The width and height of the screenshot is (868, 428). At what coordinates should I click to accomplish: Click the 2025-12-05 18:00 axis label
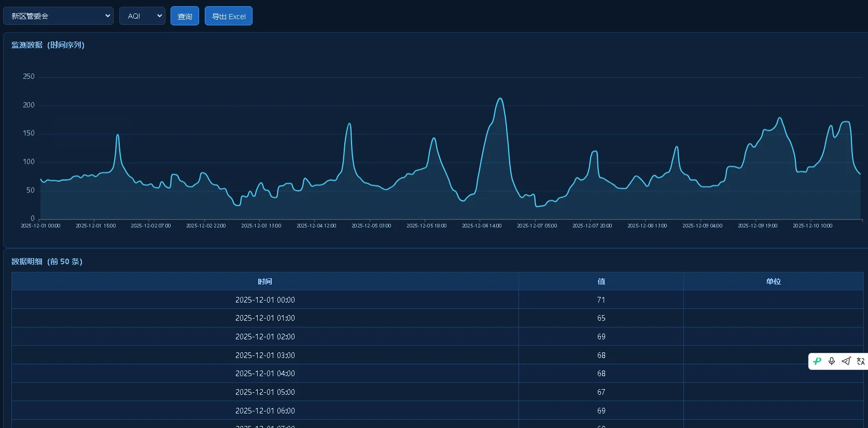pyautogui.click(x=426, y=226)
